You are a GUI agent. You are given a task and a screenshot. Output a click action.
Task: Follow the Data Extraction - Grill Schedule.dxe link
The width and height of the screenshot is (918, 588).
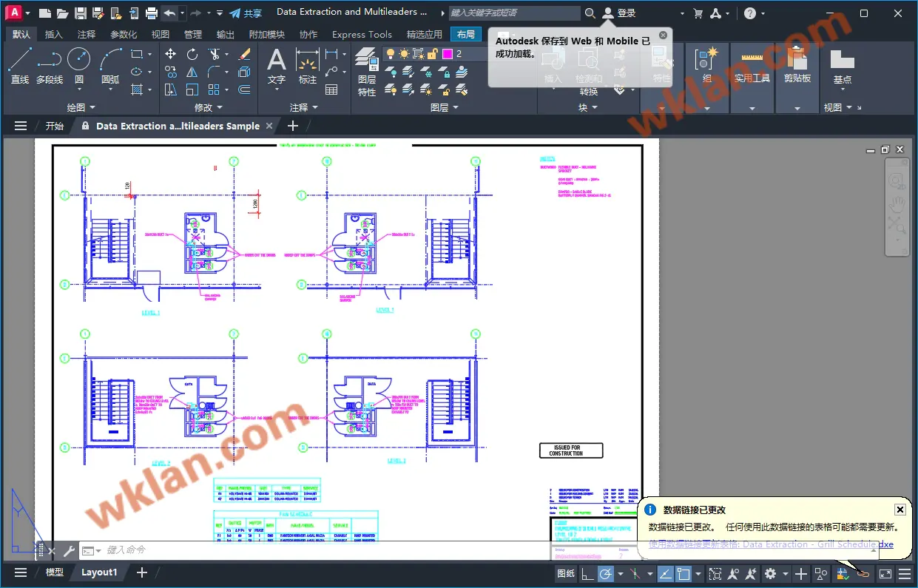pyautogui.click(x=771, y=544)
